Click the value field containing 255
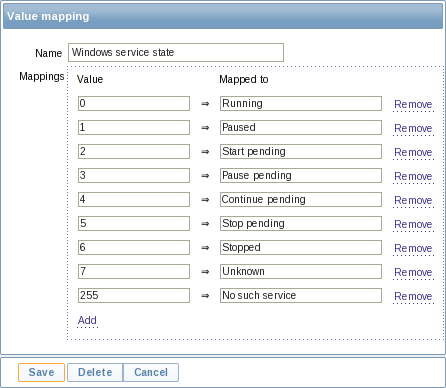Image resolution: width=446 pixels, height=388 pixels. click(134, 295)
